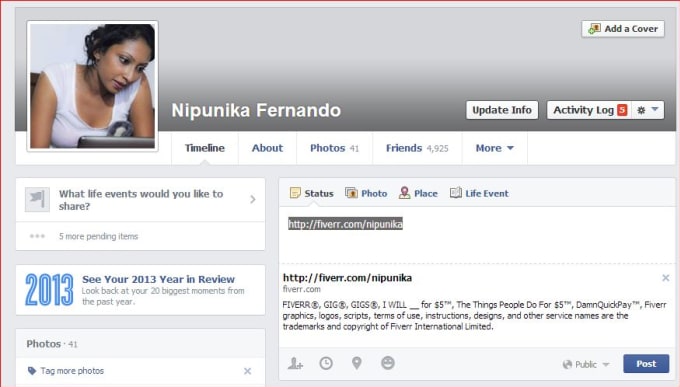The image size is (680, 387).
Task: Select the Place composer option
Action: 418,193
